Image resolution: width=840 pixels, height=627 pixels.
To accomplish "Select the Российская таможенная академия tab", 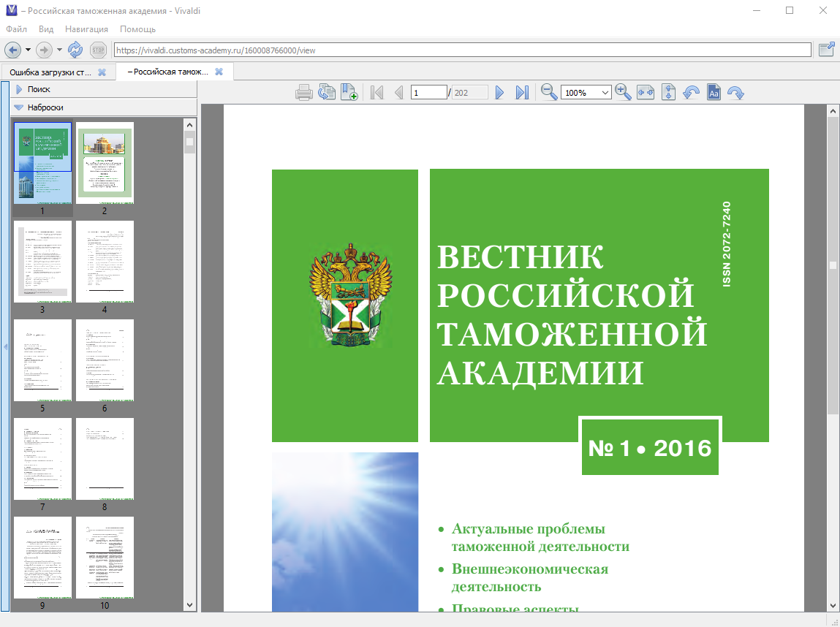I will (167, 72).
